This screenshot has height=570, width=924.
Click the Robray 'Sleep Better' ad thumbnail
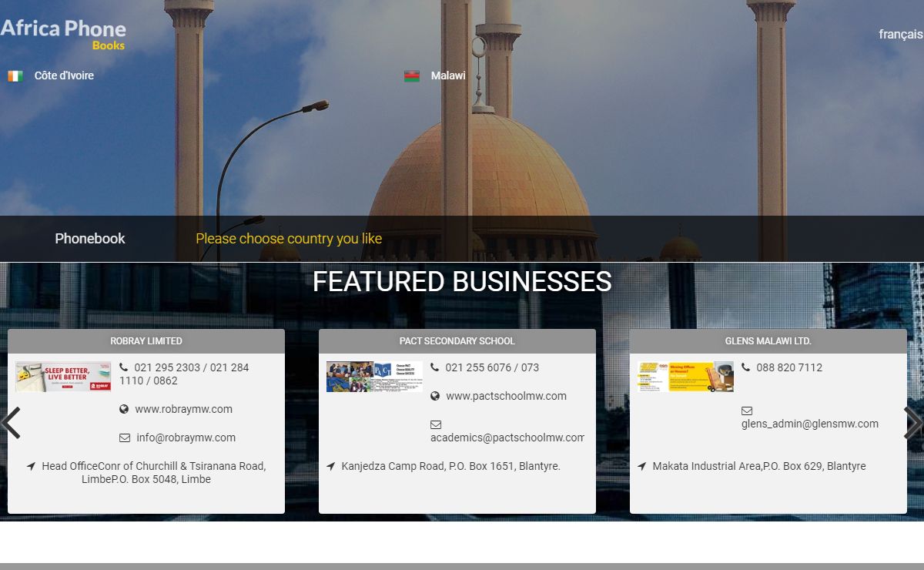click(x=63, y=377)
